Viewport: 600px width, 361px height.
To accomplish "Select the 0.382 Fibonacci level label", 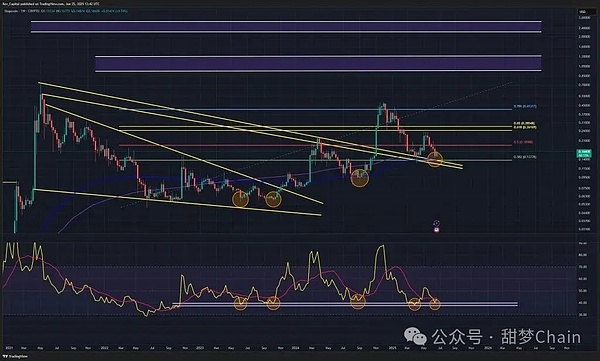I will [525, 157].
